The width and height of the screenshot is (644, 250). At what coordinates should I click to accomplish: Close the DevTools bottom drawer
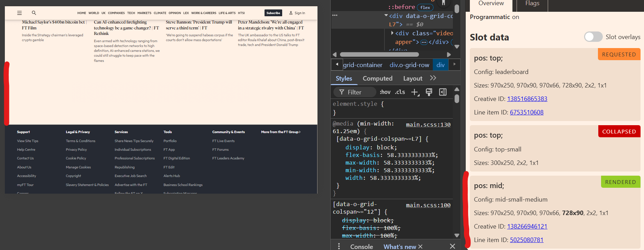click(x=452, y=246)
